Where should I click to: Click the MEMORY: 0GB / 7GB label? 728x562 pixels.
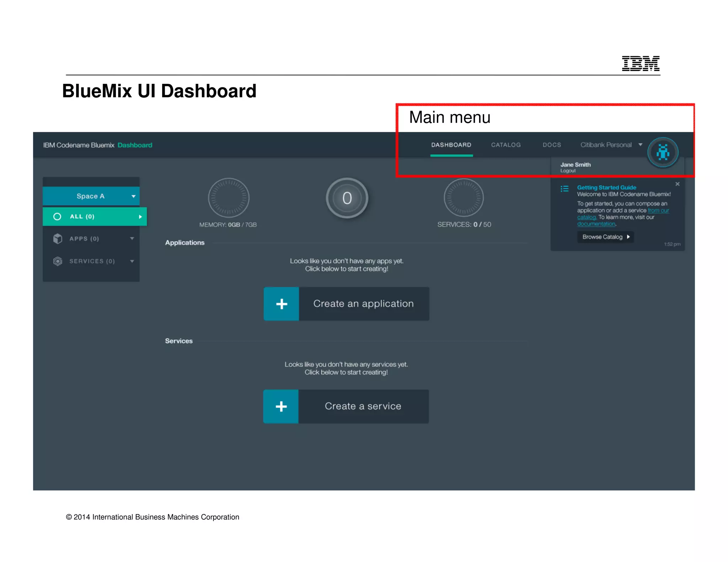(x=228, y=225)
